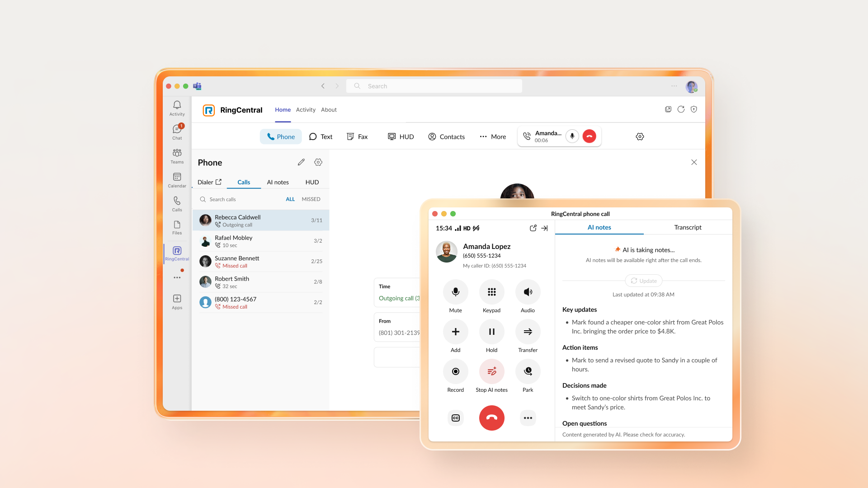Image resolution: width=868 pixels, height=488 pixels.
Task: Put the call on Hold
Action: coord(491,332)
